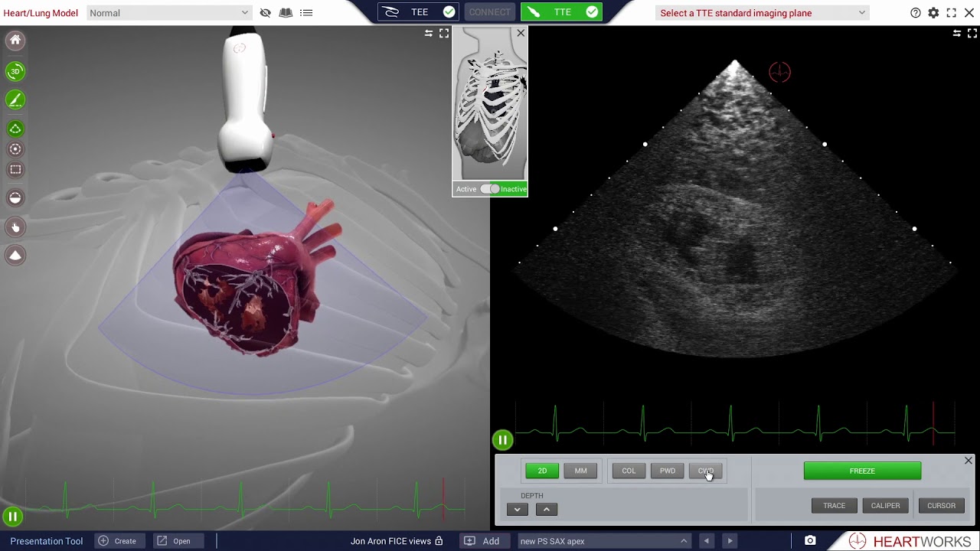Viewport: 980px width, 551px height.
Task: Expand the new PS SAX apex dropdown
Action: 603,541
